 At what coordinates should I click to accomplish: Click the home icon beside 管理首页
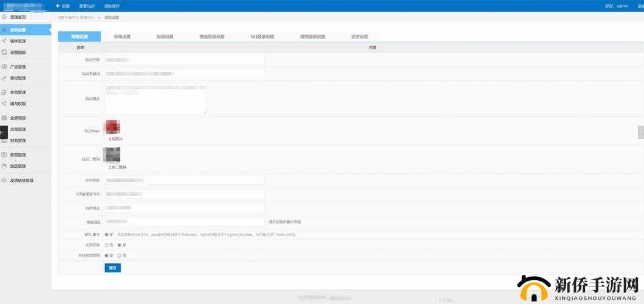click(x=4, y=17)
